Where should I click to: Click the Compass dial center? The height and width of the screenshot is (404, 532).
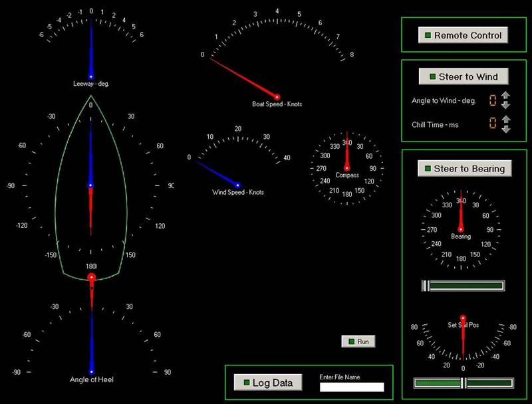pos(346,168)
